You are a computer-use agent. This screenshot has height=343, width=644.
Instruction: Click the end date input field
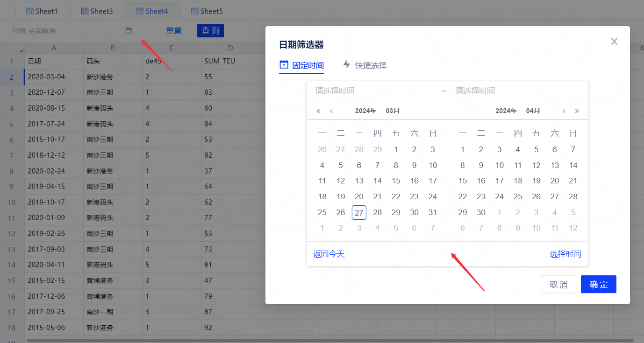[514, 91]
